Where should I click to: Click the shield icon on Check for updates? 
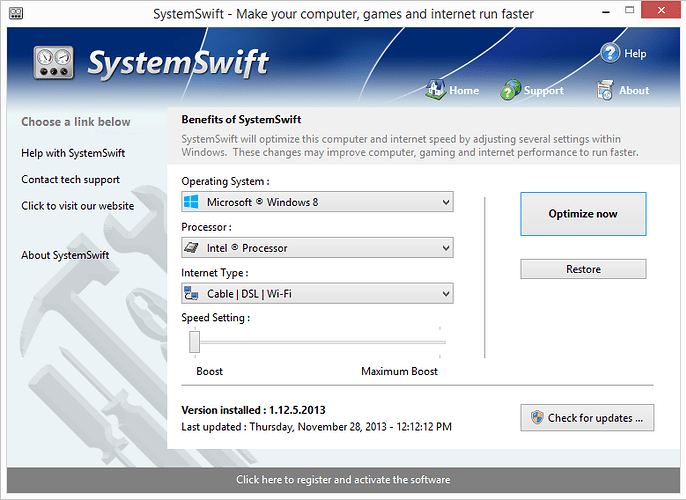click(535, 418)
